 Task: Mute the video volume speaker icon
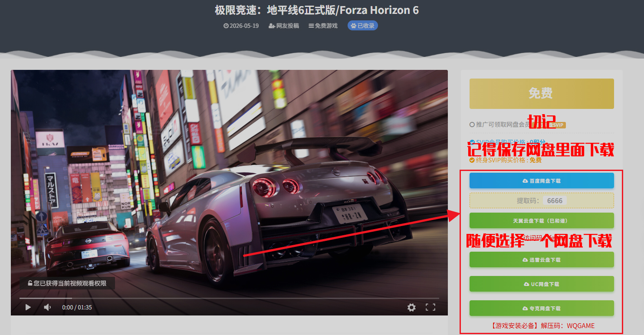pos(47,307)
